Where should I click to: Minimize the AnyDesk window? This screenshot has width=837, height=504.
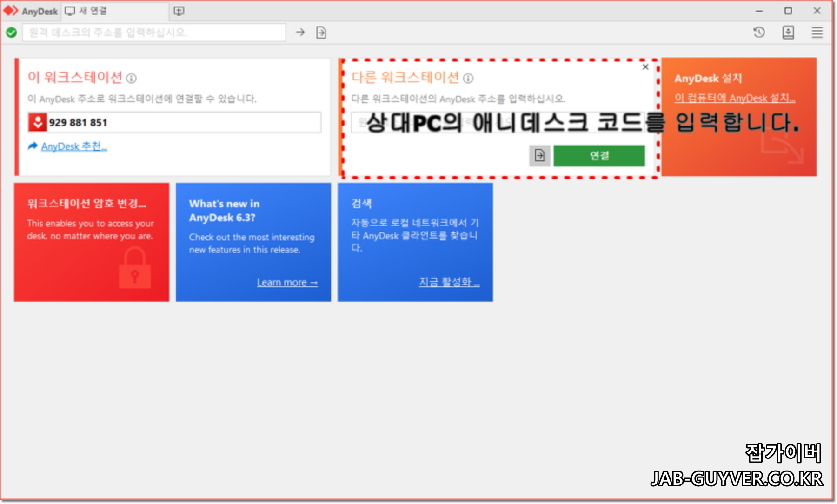point(759,11)
